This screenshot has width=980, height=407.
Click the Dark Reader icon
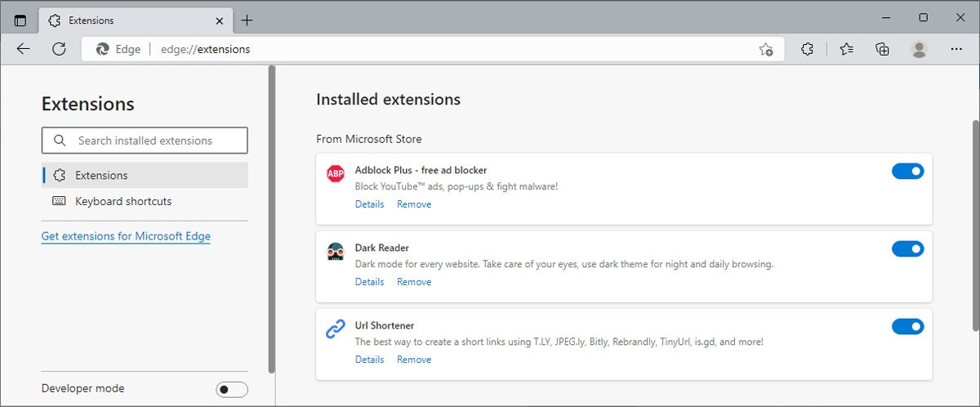(335, 252)
